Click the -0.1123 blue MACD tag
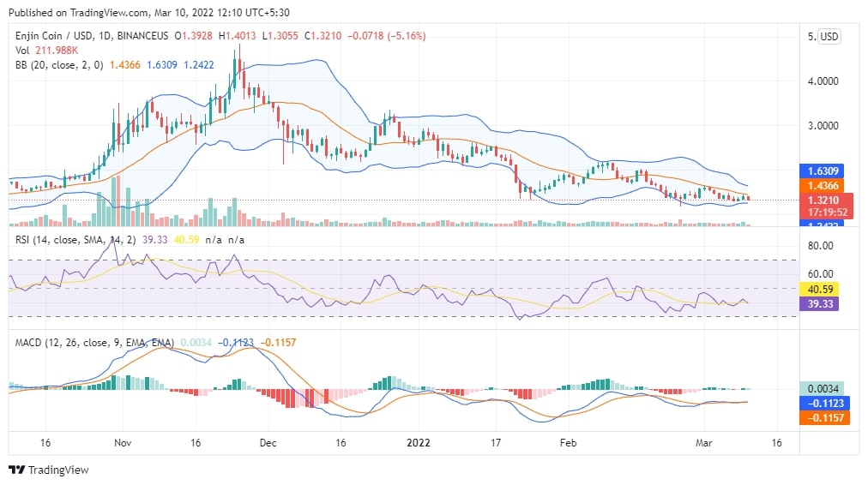This screenshot has height=485, width=868. [825, 404]
